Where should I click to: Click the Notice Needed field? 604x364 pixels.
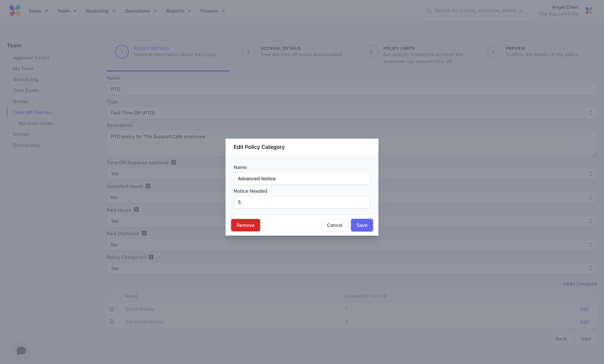point(302,202)
